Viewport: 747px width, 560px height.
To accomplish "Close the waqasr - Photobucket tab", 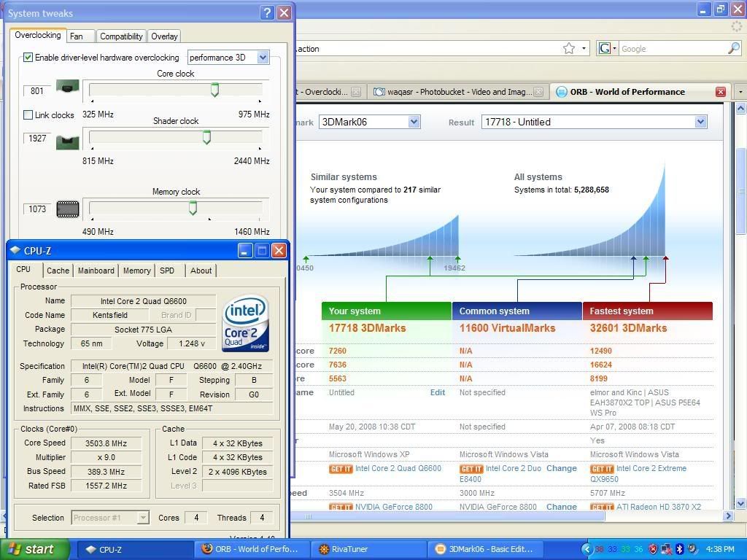I will pyautogui.click(x=538, y=92).
